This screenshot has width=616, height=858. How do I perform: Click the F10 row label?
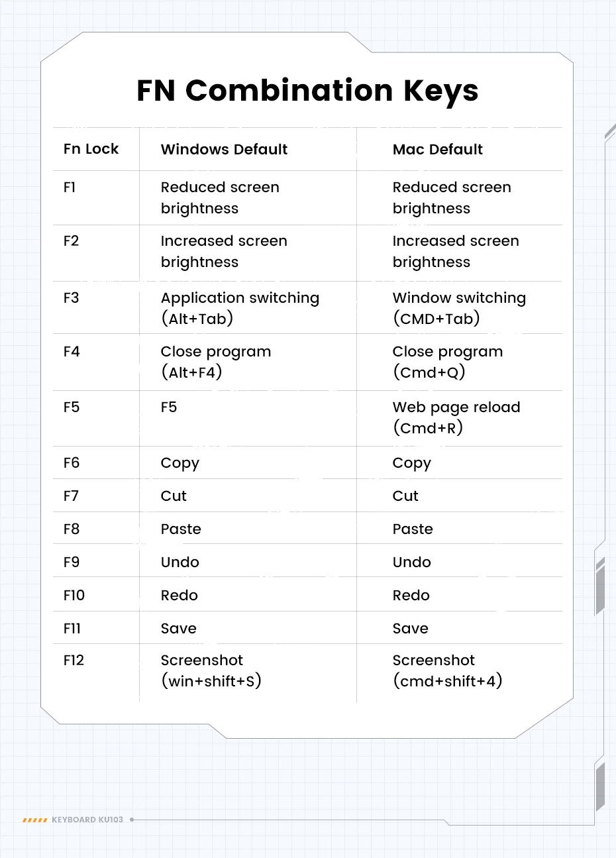click(x=74, y=596)
